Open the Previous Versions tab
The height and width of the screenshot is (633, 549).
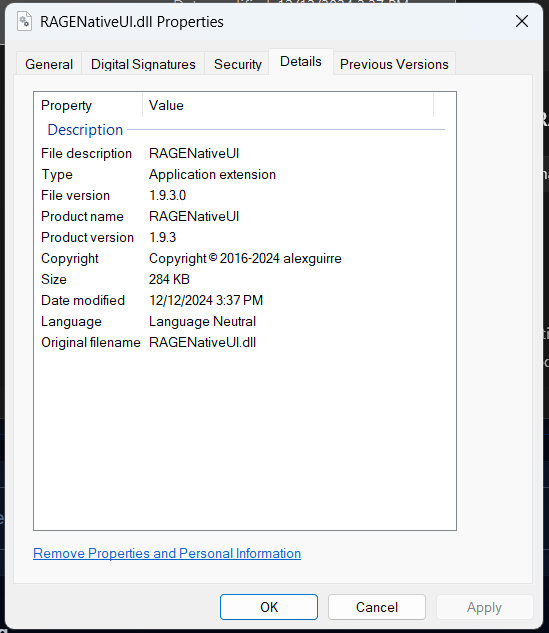(x=394, y=64)
